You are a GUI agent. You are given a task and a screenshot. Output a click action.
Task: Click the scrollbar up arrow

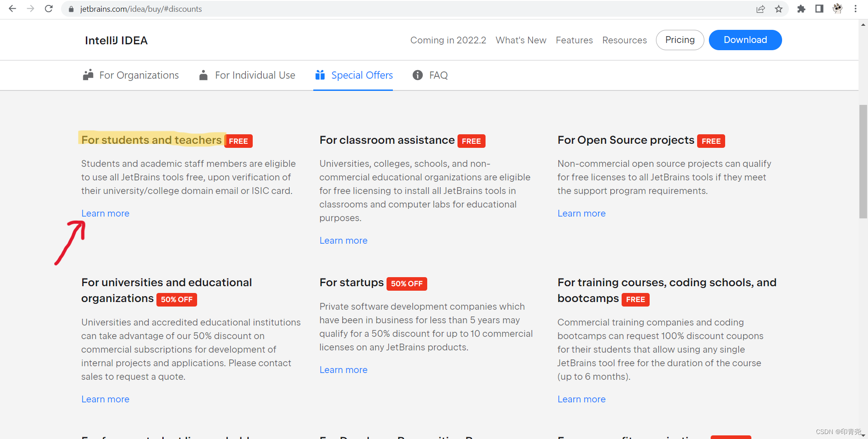[x=863, y=25]
